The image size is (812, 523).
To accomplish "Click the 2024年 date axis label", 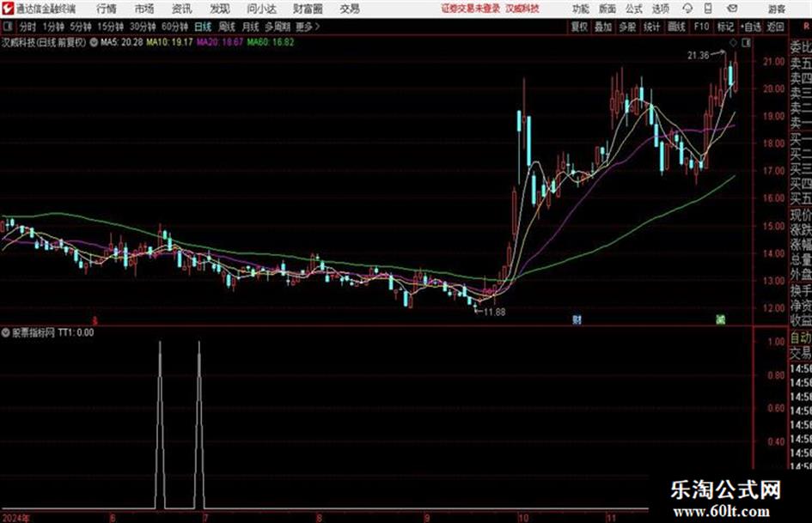I will [x=16, y=518].
